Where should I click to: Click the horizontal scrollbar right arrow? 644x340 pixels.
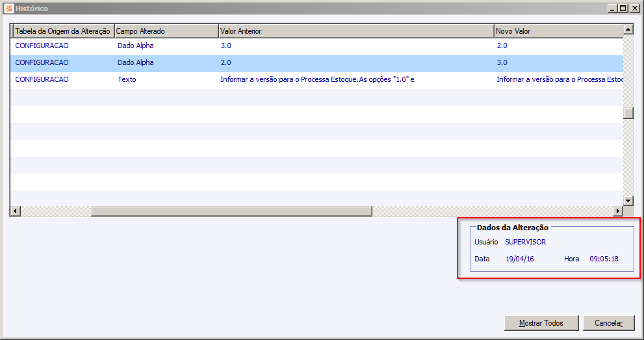pos(618,211)
